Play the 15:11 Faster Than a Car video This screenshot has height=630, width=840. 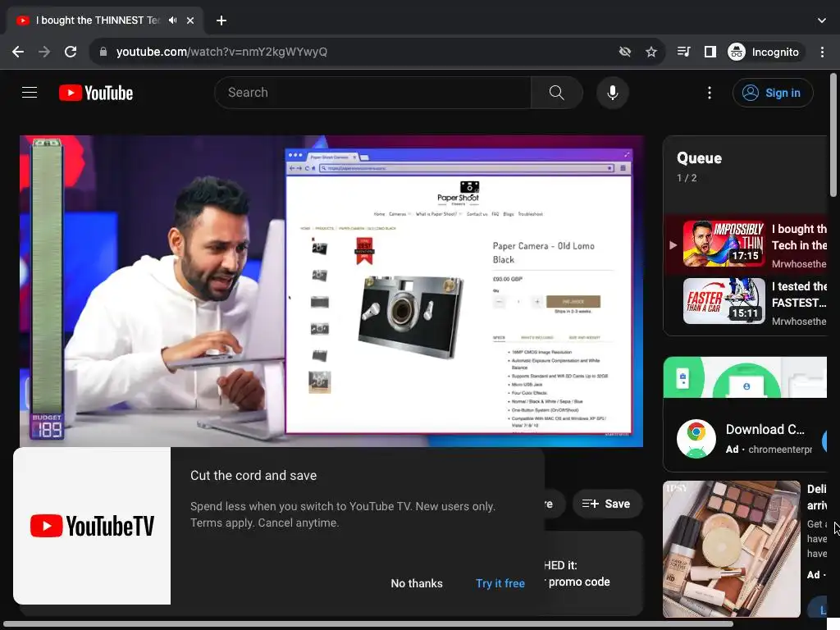[x=724, y=300]
